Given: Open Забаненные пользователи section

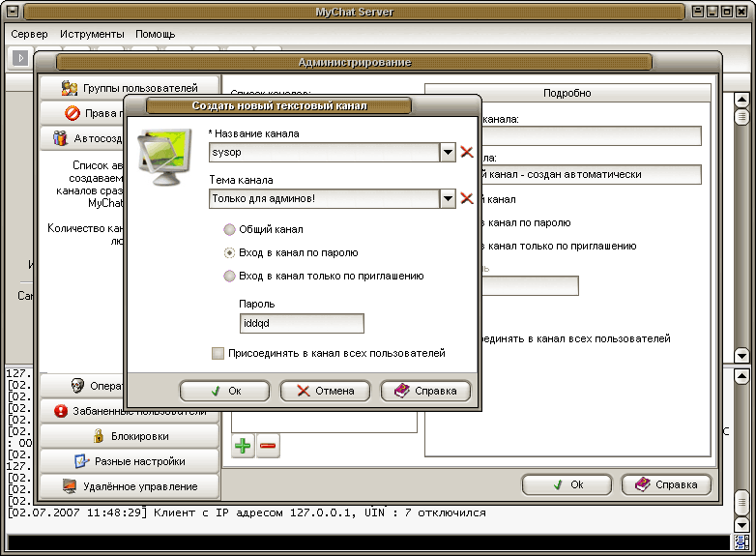Looking at the screenshot, I should pos(130,411).
